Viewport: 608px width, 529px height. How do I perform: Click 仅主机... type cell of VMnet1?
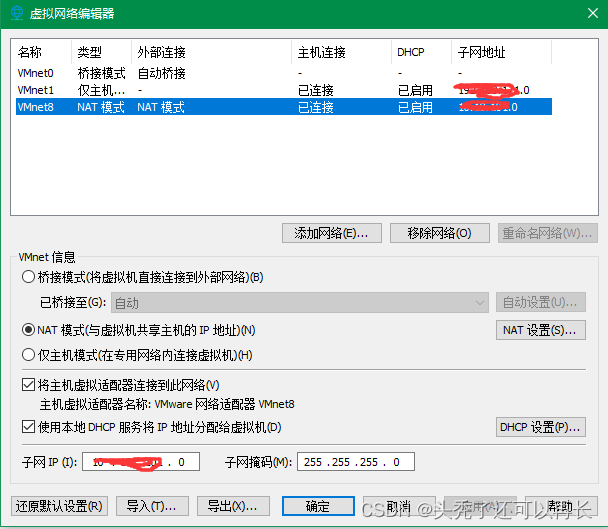(x=102, y=90)
